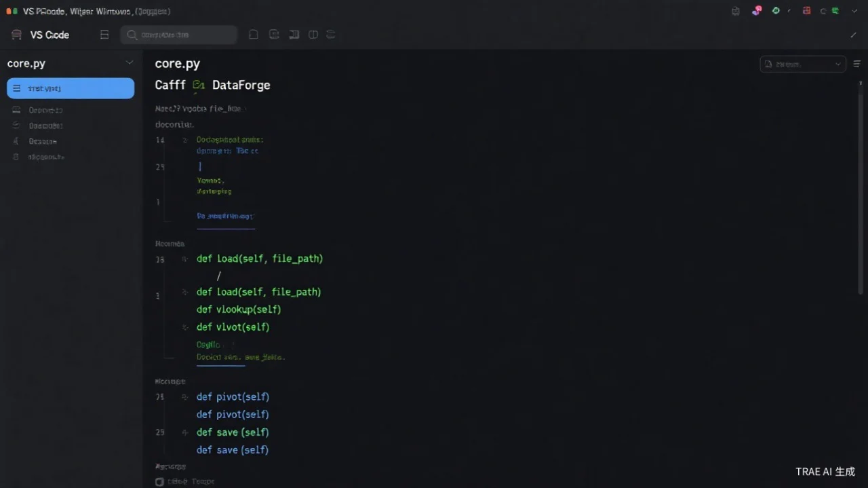Image resolution: width=868 pixels, height=488 pixels.
Task: Click the gray C icon in title bar
Action: point(823,11)
